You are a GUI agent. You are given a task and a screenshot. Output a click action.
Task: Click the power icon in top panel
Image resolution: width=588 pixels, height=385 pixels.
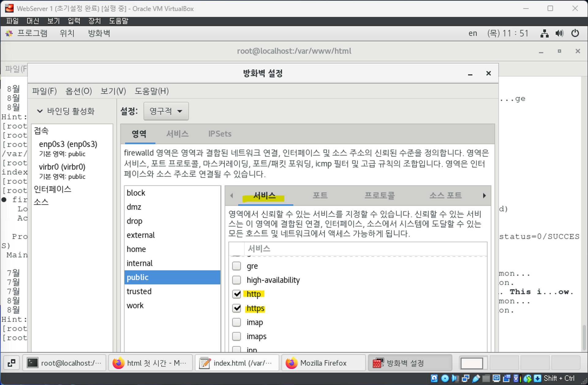[x=575, y=33]
